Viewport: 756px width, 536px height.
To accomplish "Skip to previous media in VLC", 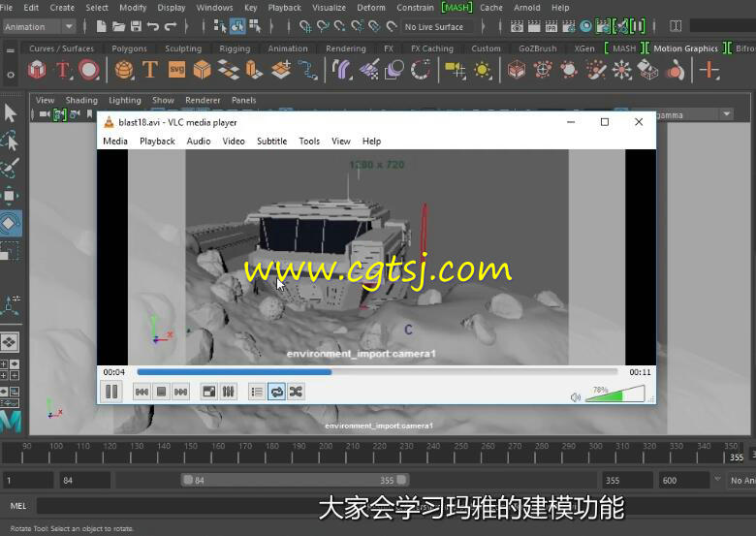I will (142, 392).
